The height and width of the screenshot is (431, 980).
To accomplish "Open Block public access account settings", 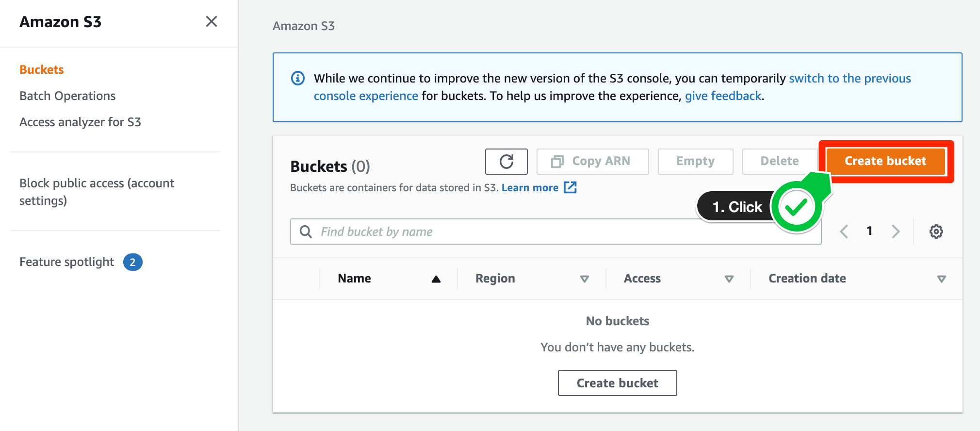I will coord(97,192).
